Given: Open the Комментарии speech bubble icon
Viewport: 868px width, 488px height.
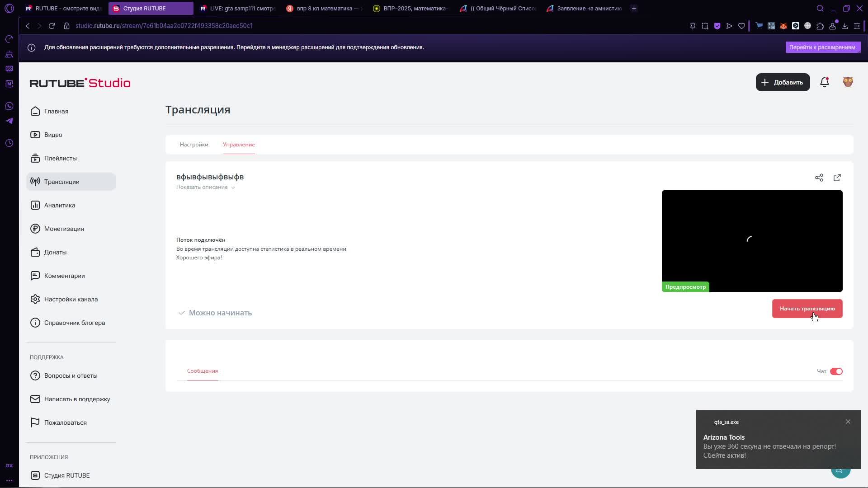Looking at the screenshot, I should click(35, 276).
